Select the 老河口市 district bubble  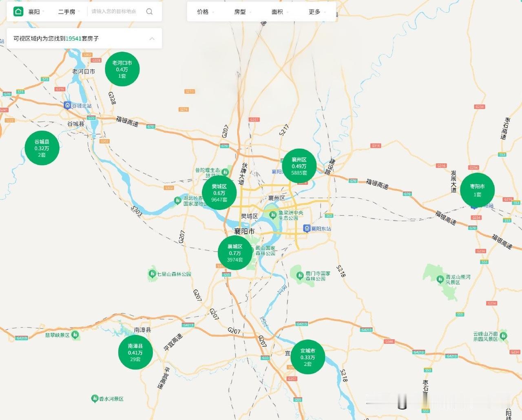(122, 69)
